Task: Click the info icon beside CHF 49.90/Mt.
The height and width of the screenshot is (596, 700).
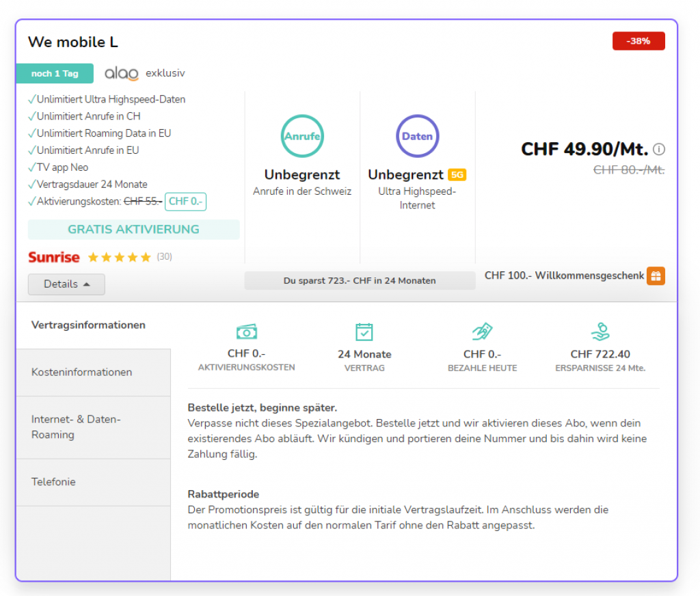Action: point(659,149)
